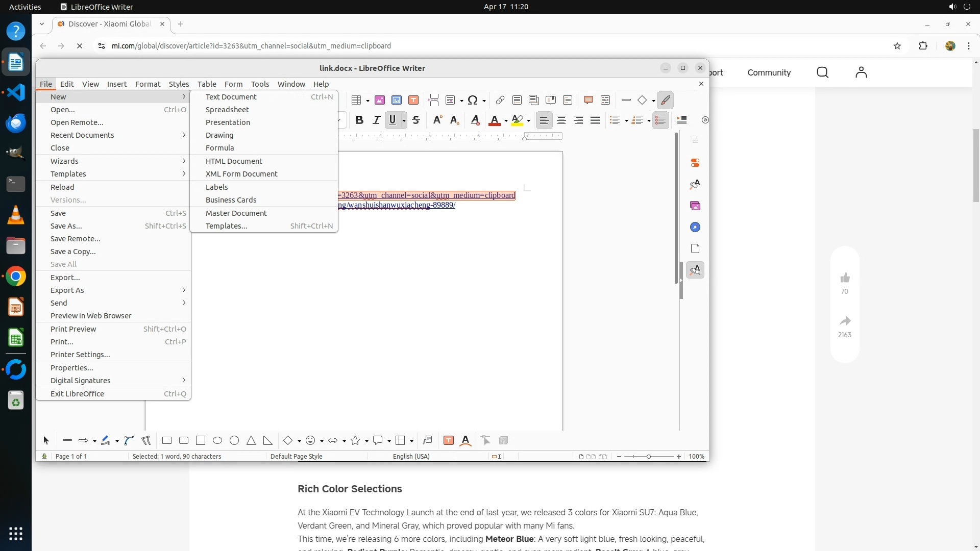Toggle Underline formatting button
Viewport: 980px width, 551px height.
392,120
